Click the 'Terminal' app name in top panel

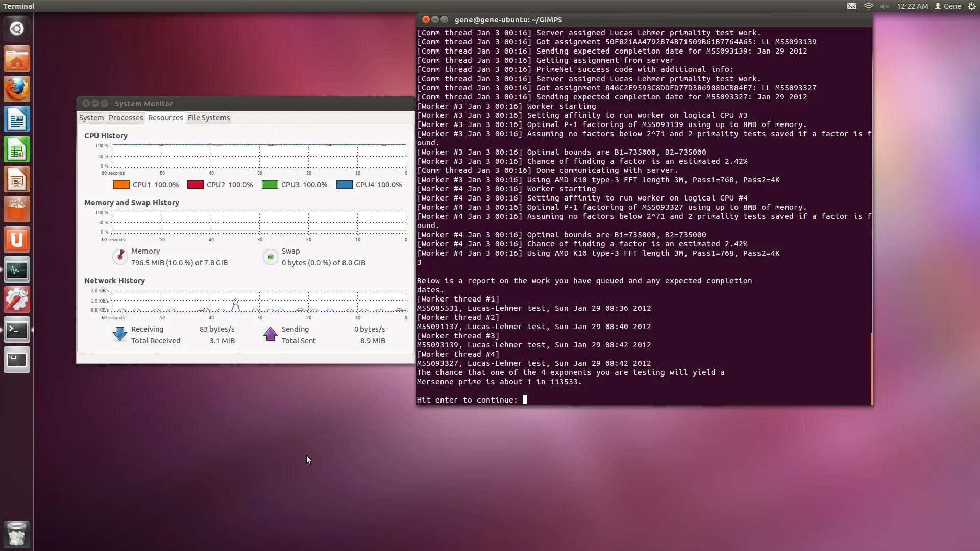pyautogui.click(x=19, y=6)
